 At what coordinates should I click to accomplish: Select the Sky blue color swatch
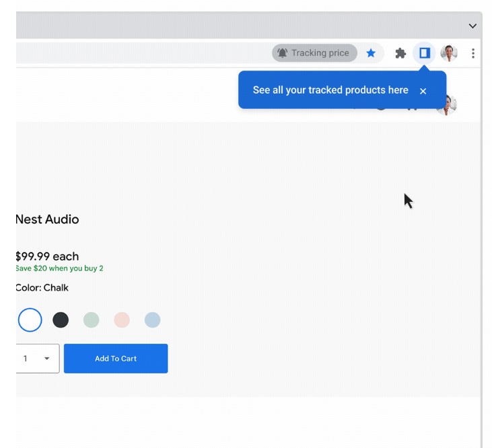click(x=153, y=320)
